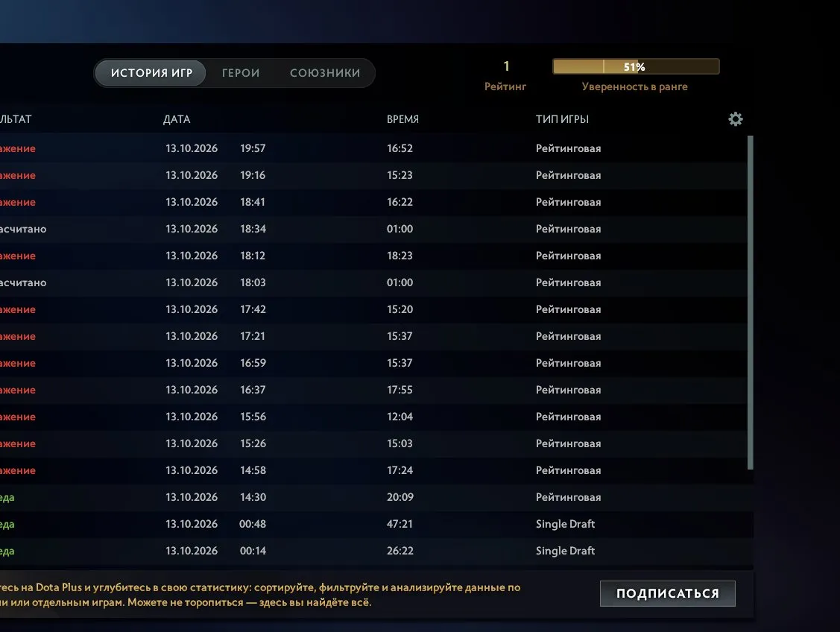Open the match started at 18:41
This screenshot has width=840, height=632.
[x=374, y=202]
